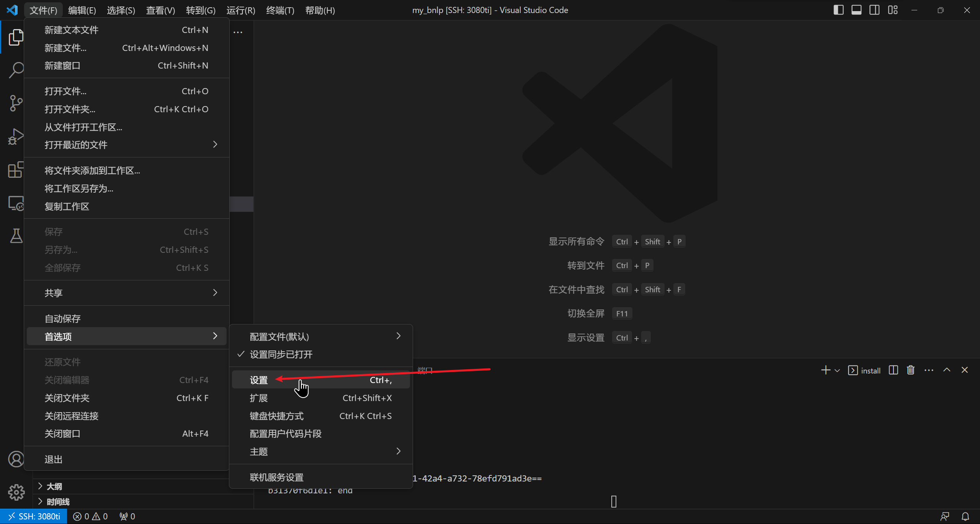The height and width of the screenshot is (524, 980).
Task: Expand the 共享 submenu
Action: [127, 293]
